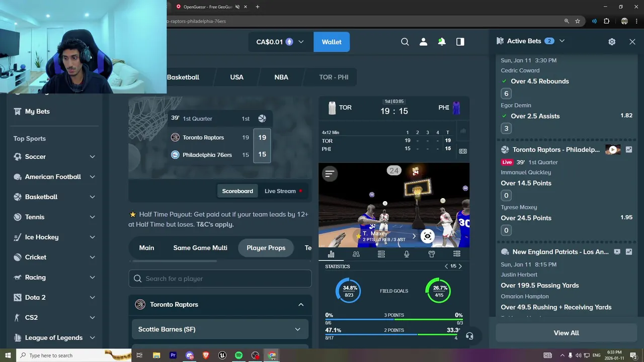
Task: Open File Explorer from the taskbar
Action: tap(156, 355)
